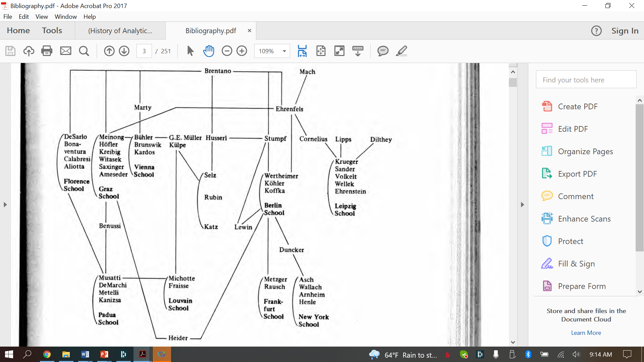
Task: Toggle full screen mode icon
Action: (339, 51)
